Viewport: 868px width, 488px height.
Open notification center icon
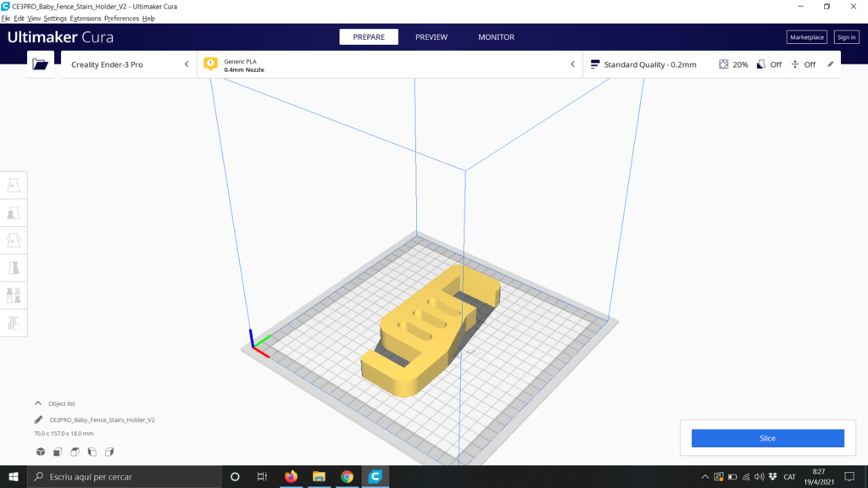[x=849, y=476]
